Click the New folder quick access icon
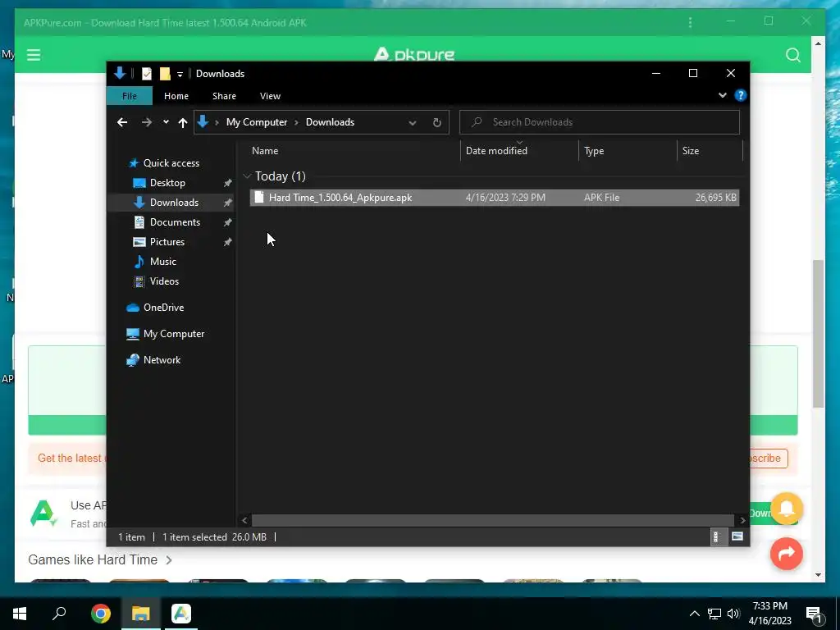This screenshot has height=630, width=840. tap(165, 73)
